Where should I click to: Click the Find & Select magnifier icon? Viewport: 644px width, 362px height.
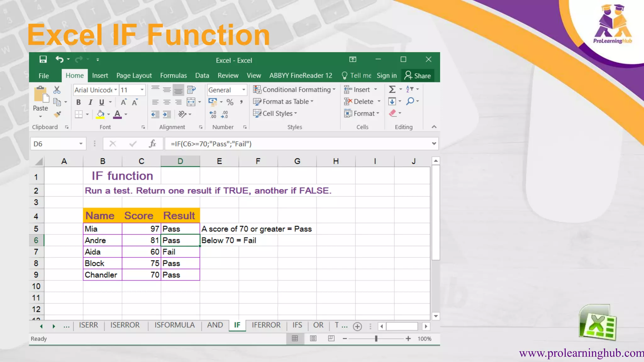click(x=410, y=101)
